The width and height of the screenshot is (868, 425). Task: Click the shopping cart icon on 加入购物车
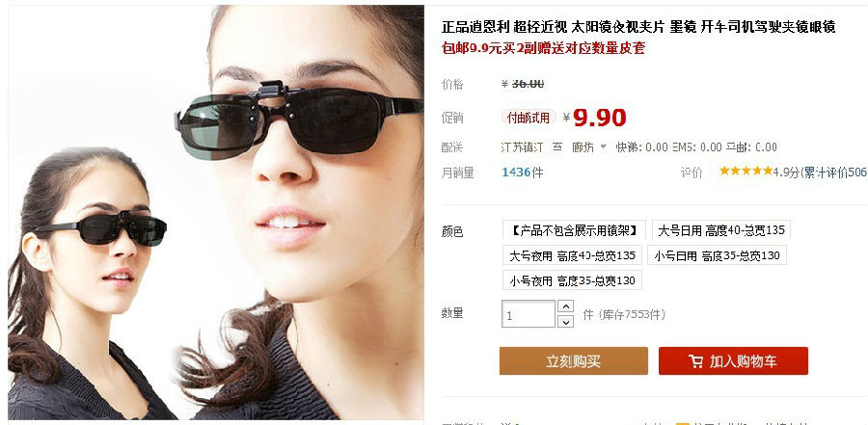click(x=695, y=361)
